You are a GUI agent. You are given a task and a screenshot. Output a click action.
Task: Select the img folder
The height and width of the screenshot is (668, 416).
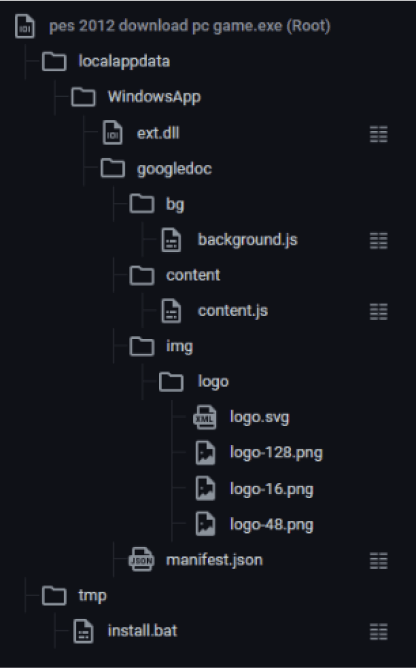point(179,346)
